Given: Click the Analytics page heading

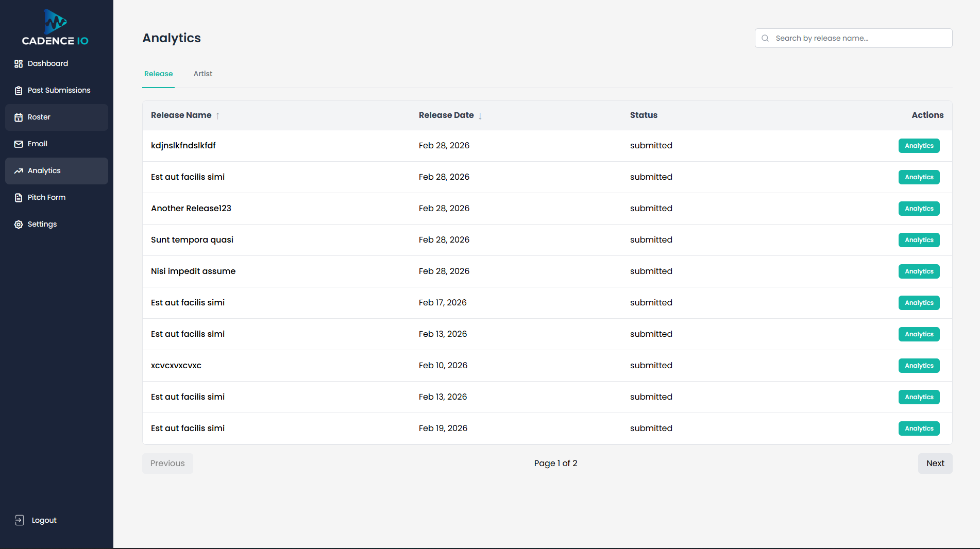Looking at the screenshot, I should pos(172,38).
